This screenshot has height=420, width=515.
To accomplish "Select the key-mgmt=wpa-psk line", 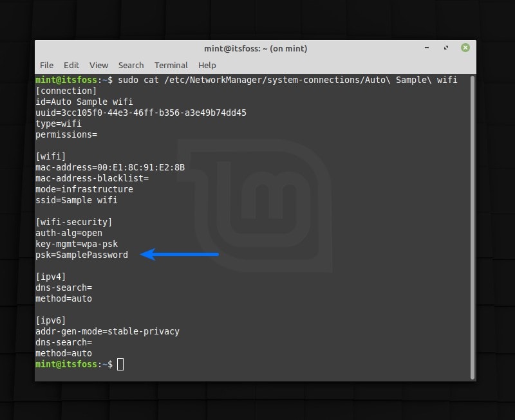I will (x=77, y=244).
